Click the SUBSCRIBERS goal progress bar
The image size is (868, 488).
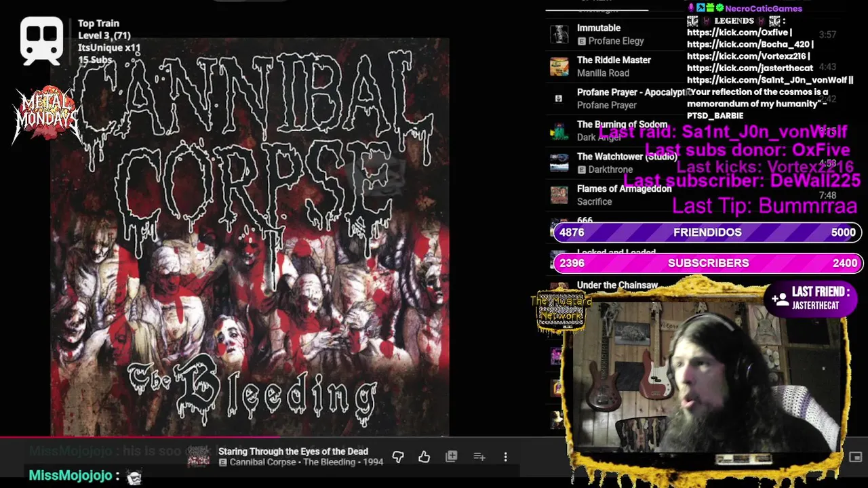(707, 263)
